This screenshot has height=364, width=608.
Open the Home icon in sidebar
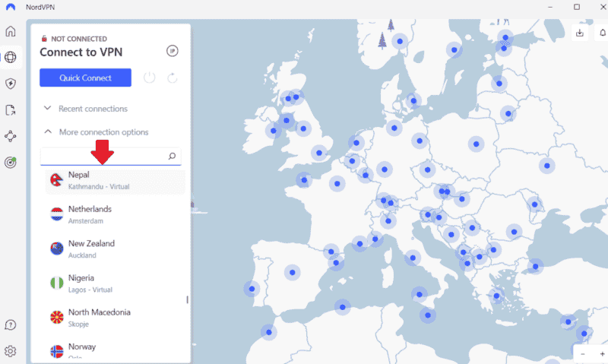[11, 31]
